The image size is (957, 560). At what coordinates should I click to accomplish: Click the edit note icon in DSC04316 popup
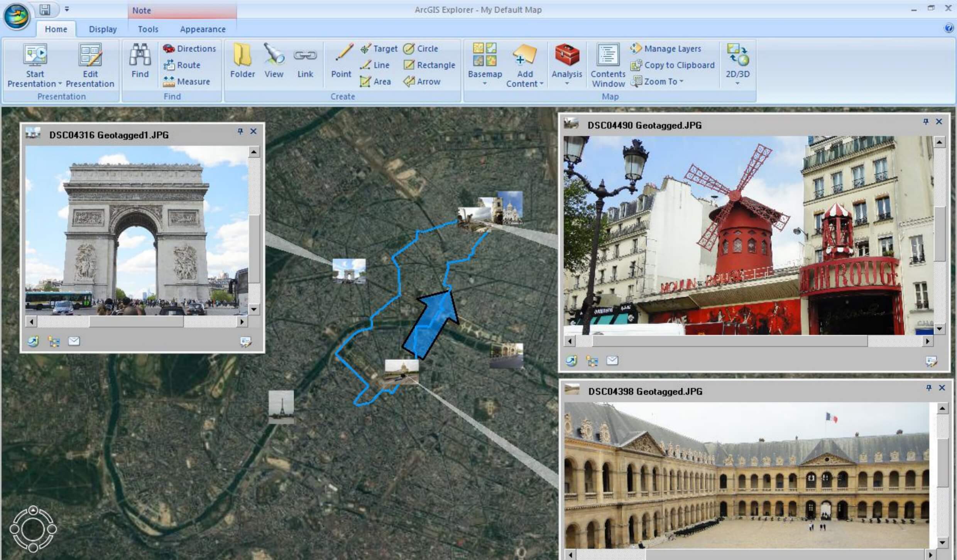click(x=245, y=342)
